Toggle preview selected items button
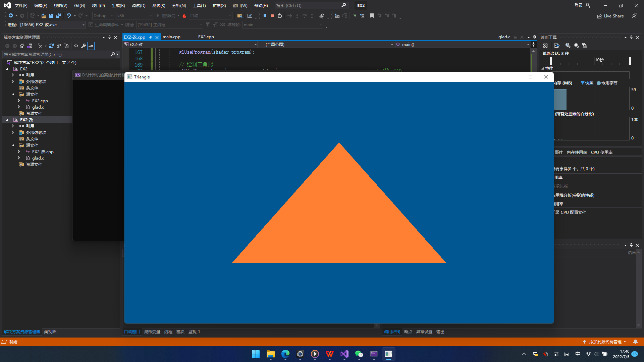This screenshot has width=644, height=362. [91, 46]
